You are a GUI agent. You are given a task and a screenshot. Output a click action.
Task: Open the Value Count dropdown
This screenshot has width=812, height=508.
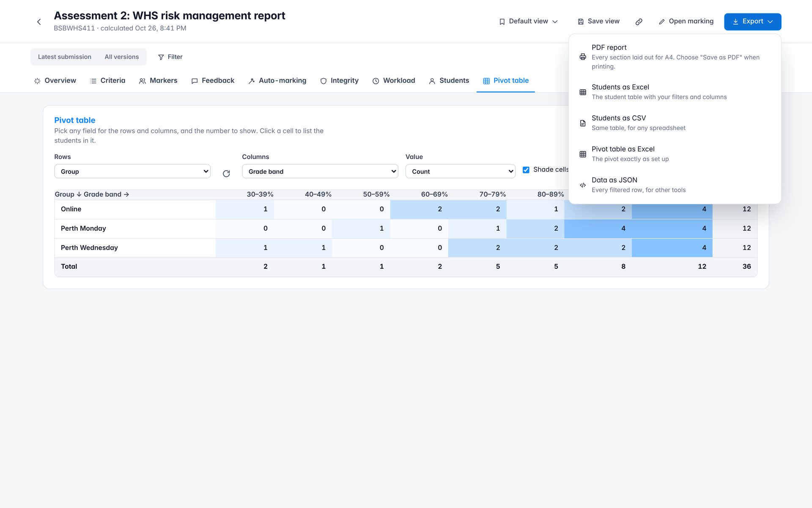(461, 171)
